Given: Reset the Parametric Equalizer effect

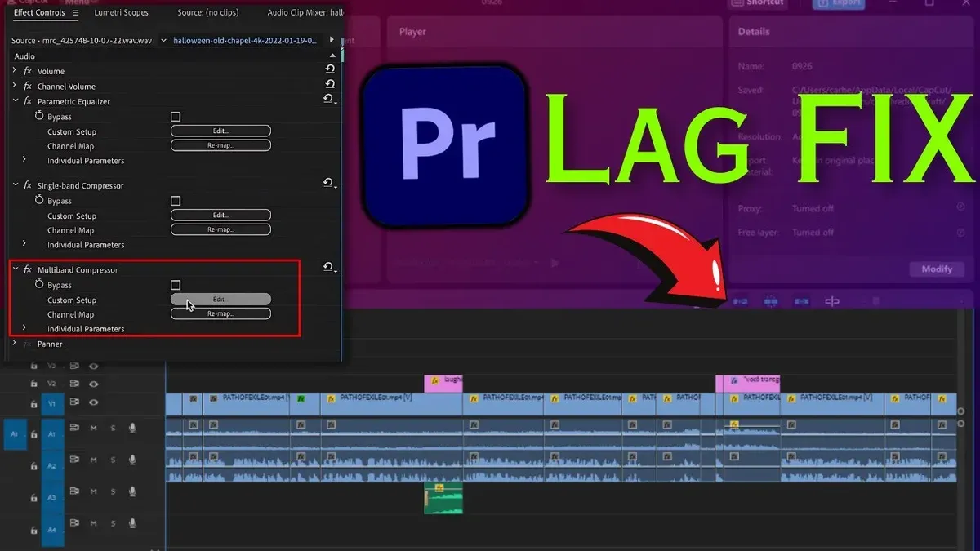Looking at the screenshot, I should (328, 99).
